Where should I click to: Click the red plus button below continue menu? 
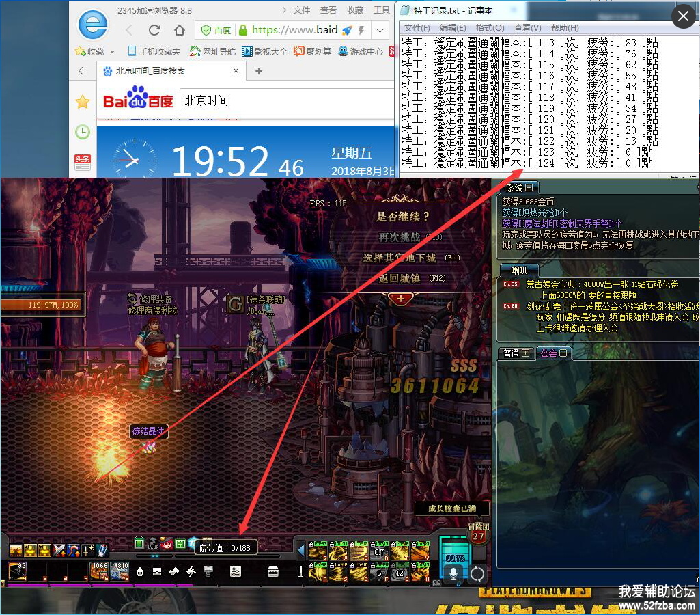pos(400,299)
